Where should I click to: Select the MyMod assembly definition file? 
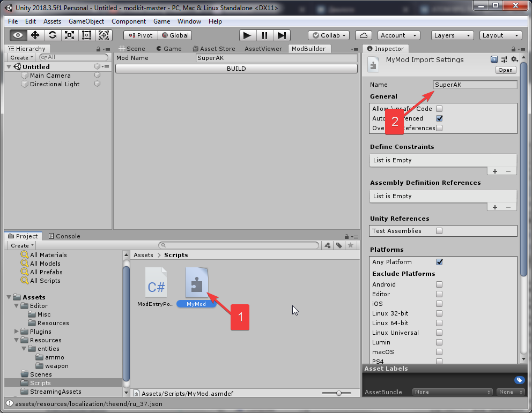(x=196, y=283)
